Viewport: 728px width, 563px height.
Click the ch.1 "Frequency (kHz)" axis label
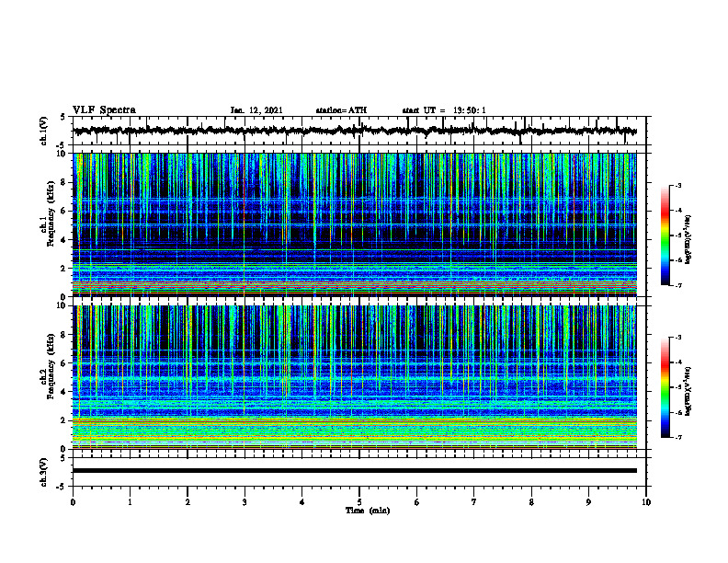[x=51, y=213]
